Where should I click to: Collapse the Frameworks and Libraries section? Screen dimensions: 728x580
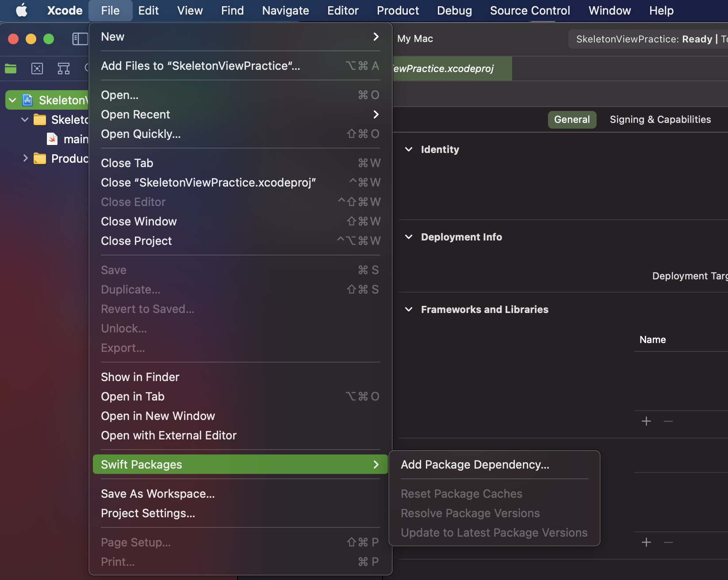409,309
